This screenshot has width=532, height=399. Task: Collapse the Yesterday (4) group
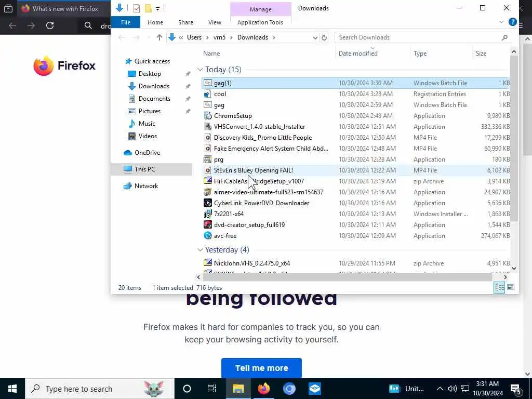tap(200, 250)
